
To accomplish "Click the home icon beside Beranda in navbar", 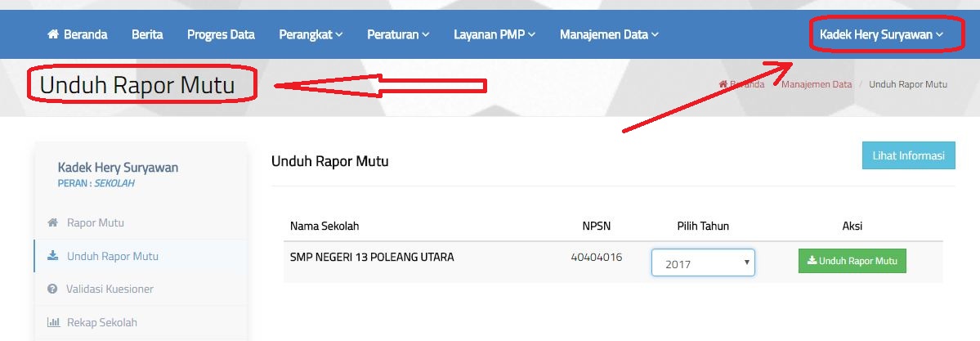I will click(x=53, y=34).
